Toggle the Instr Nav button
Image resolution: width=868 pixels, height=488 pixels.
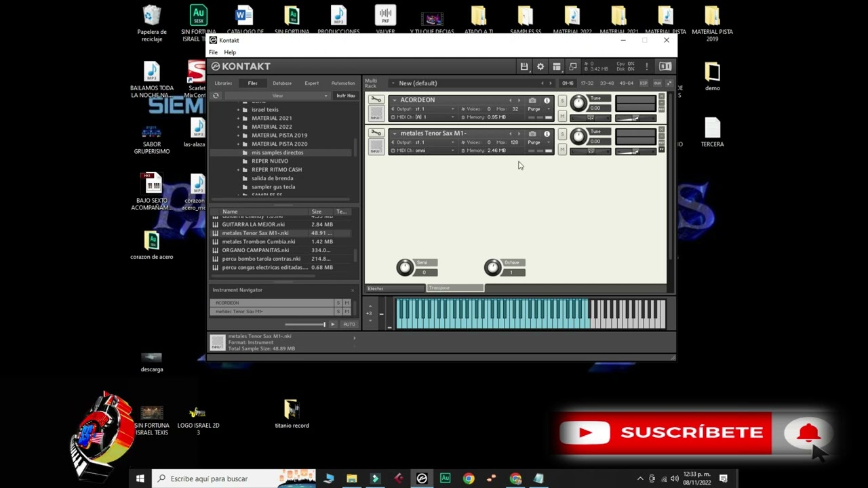point(345,96)
